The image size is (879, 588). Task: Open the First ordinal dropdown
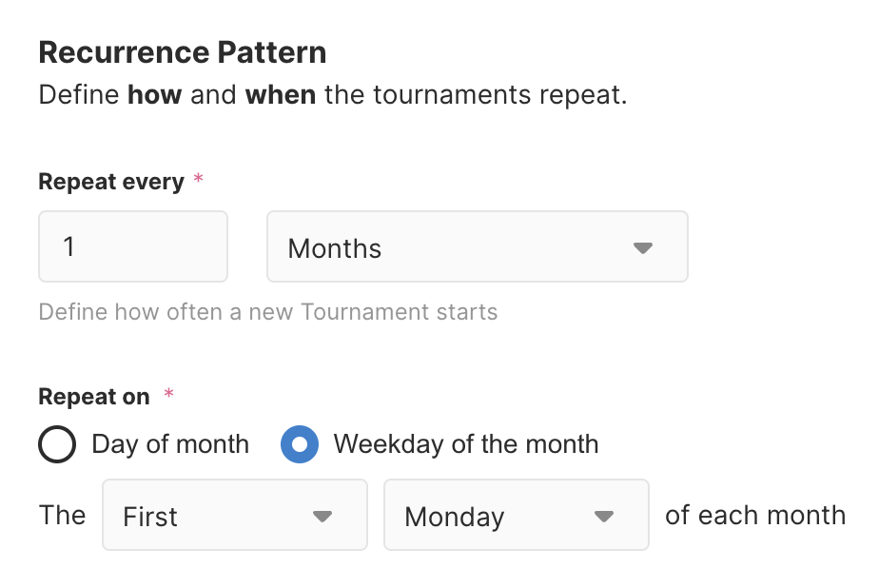pyautogui.click(x=233, y=515)
